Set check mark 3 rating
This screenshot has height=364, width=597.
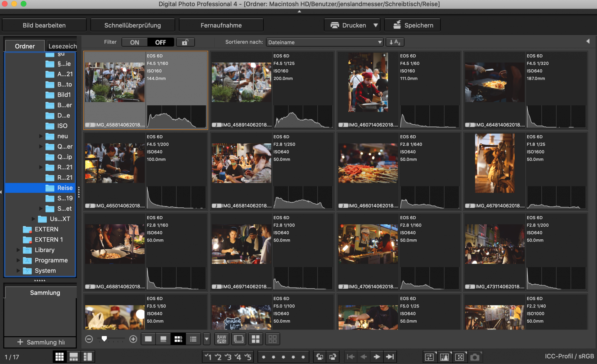point(228,357)
